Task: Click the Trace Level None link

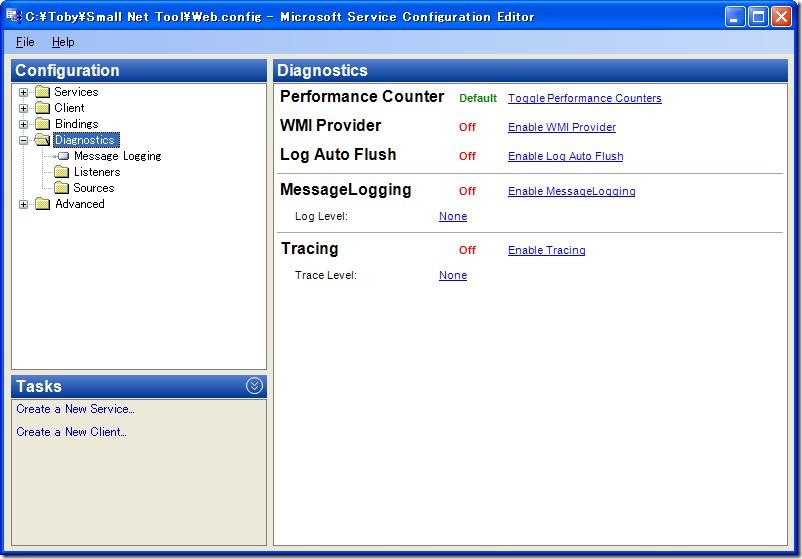Action: [x=453, y=275]
